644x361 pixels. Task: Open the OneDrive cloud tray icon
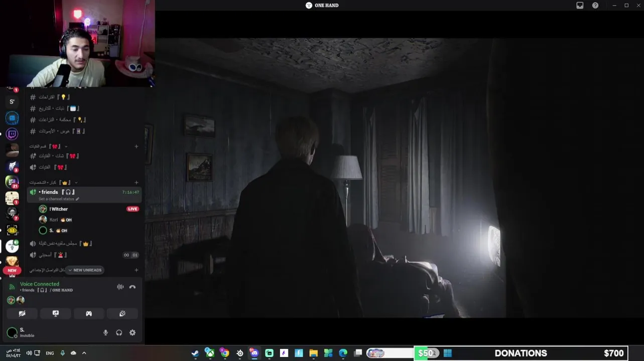[73, 353]
